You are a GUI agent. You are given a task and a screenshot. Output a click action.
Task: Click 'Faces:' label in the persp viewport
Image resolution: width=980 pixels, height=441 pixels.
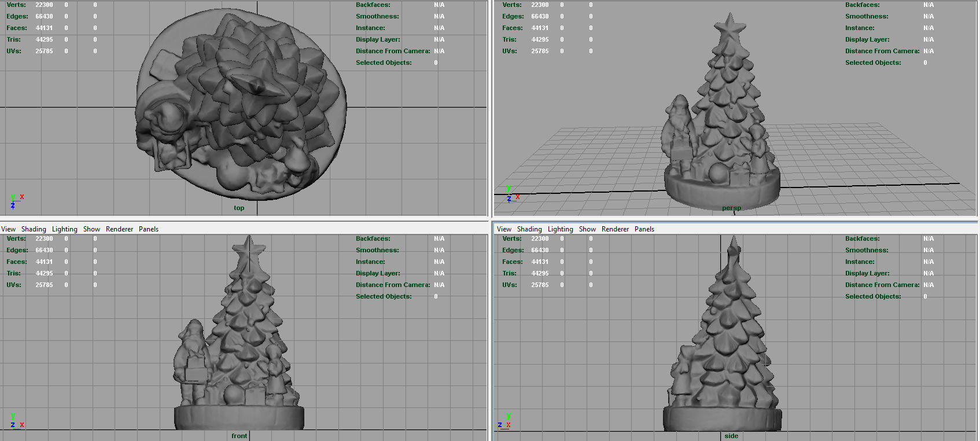513,28
